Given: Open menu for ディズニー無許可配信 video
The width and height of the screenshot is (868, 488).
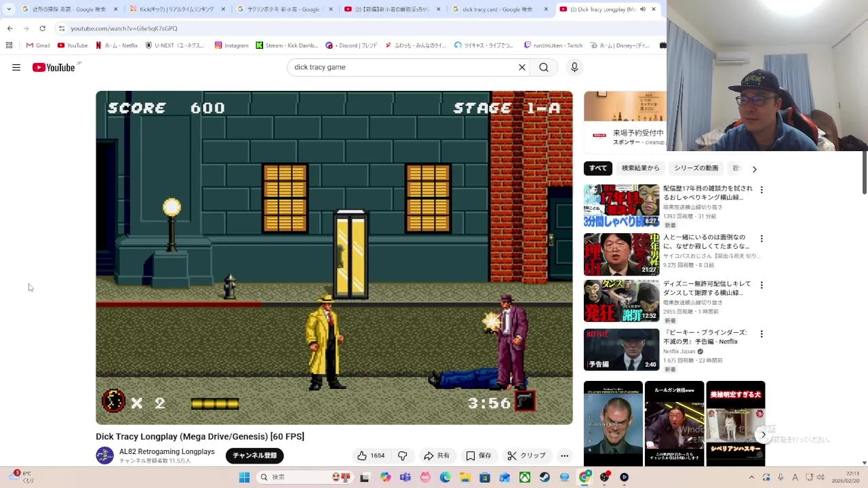Looking at the screenshot, I should pyautogui.click(x=762, y=285).
